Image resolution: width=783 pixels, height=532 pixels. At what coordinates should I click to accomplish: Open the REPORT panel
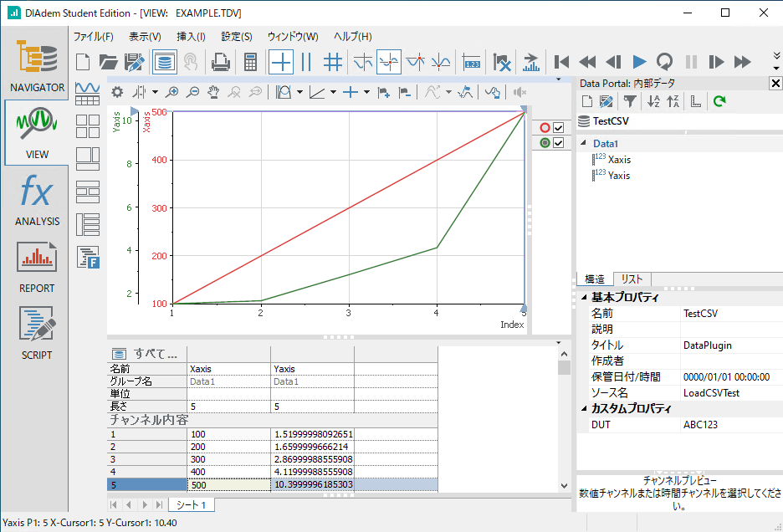(x=37, y=267)
